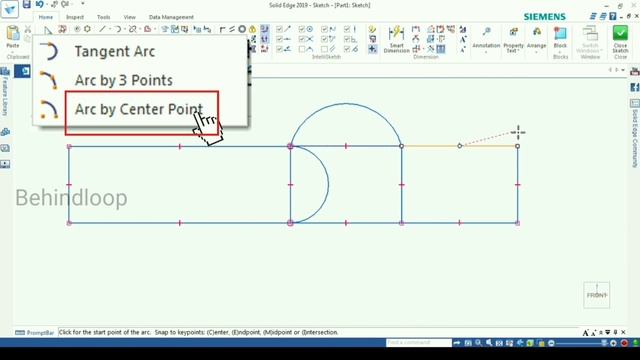Apply the Concentric relationship icon

(242, 29)
